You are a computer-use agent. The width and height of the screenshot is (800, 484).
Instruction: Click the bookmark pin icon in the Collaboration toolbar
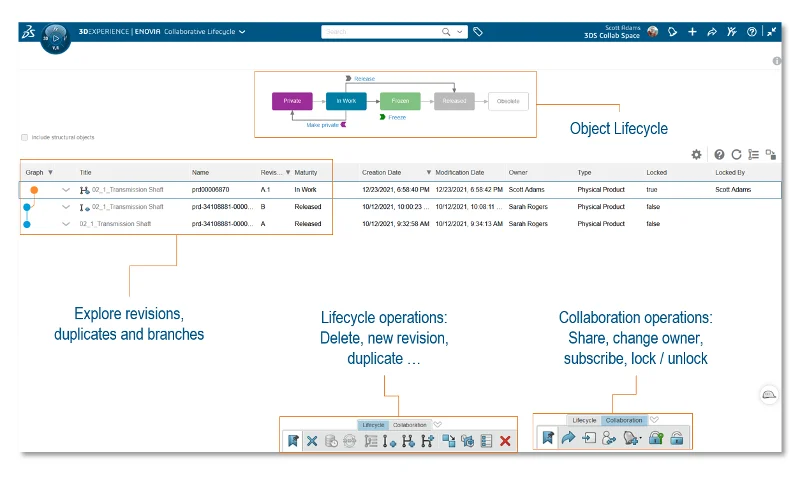click(548, 438)
